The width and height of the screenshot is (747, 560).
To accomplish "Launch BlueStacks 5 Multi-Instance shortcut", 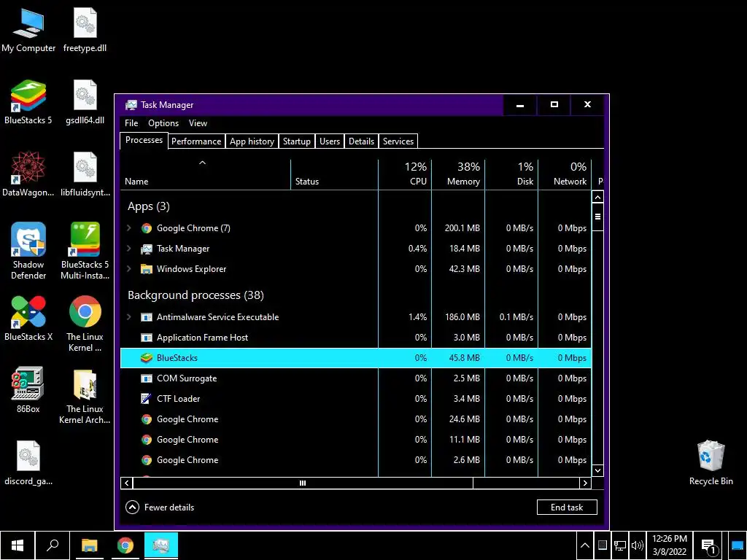I will pyautogui.click(x=85, y=252).
